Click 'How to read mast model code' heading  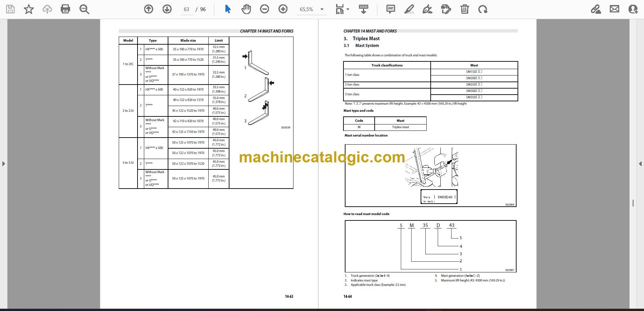(x=366, y=214)
